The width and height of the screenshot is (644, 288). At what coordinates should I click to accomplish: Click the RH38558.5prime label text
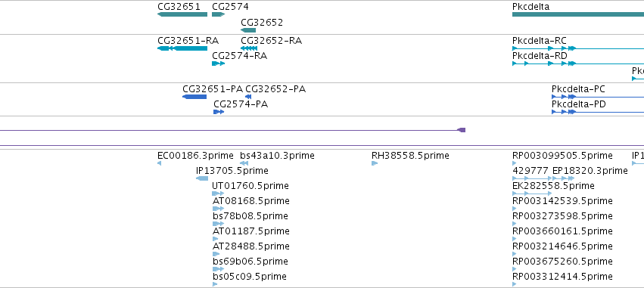click(x=410, y=156)
